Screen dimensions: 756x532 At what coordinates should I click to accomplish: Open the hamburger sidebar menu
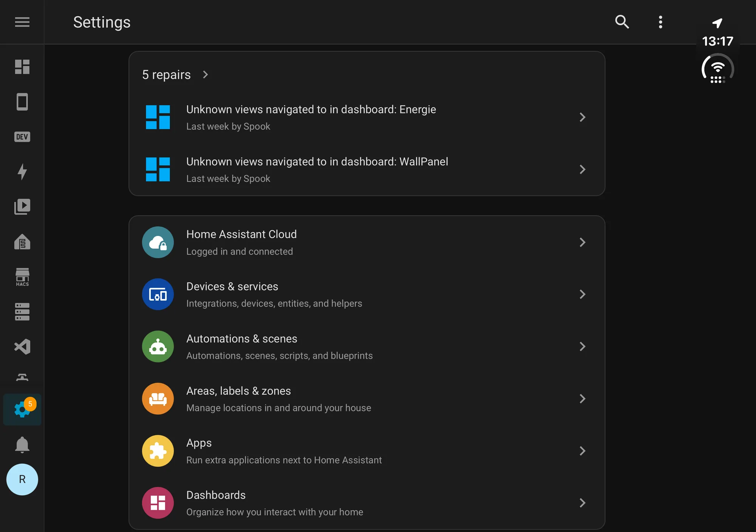22,22
